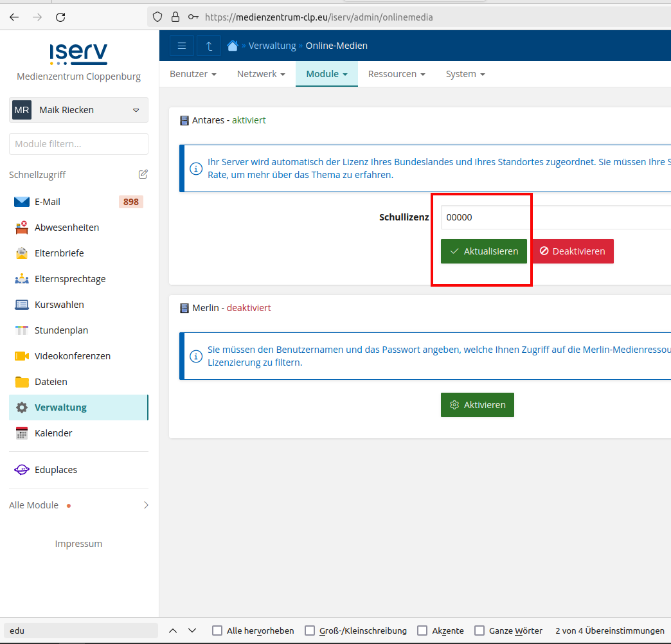Open the Stundenplan module
Viewport: 671px width, 644px height.
point(61,330)
